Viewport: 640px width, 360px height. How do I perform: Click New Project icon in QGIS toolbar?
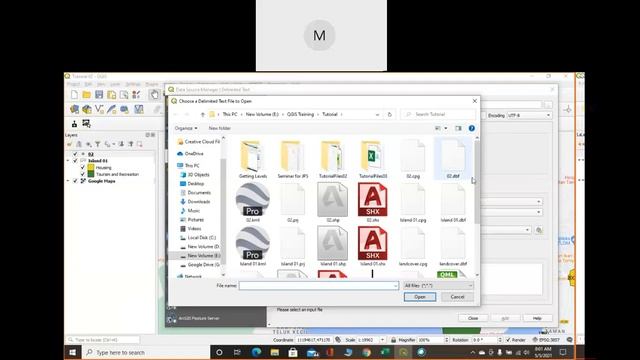(x=74, y=95)
